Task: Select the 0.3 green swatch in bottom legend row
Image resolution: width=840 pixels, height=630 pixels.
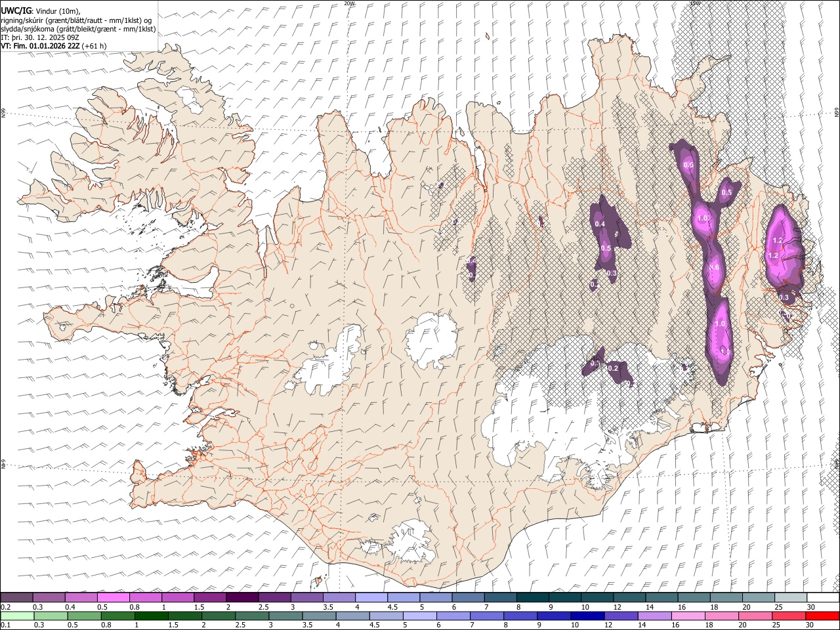Action: coord(51,616)
